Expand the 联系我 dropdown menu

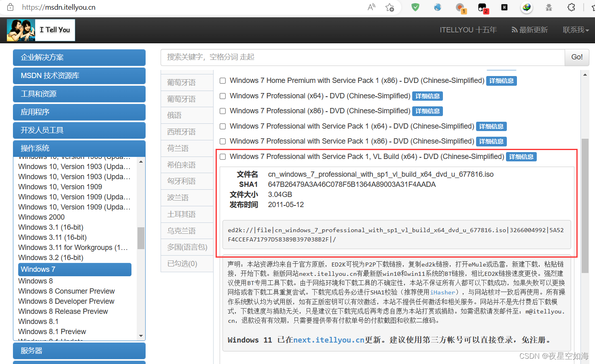(x=576, y=30)
